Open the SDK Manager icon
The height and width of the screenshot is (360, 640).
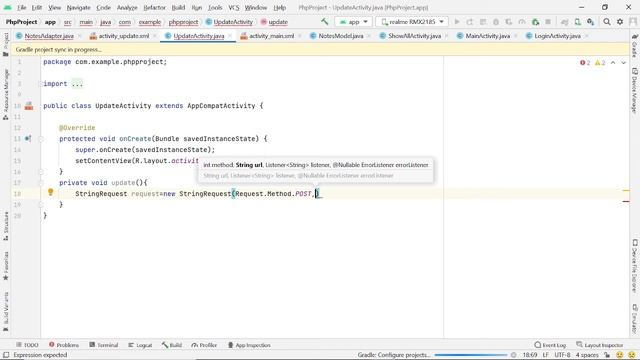pos(591,22)
